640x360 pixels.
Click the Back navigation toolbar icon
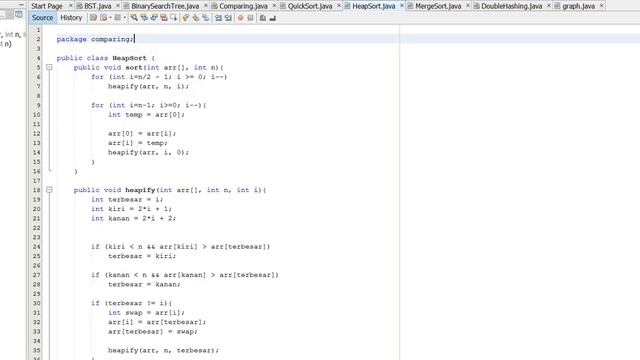click(x=103, y=18)
